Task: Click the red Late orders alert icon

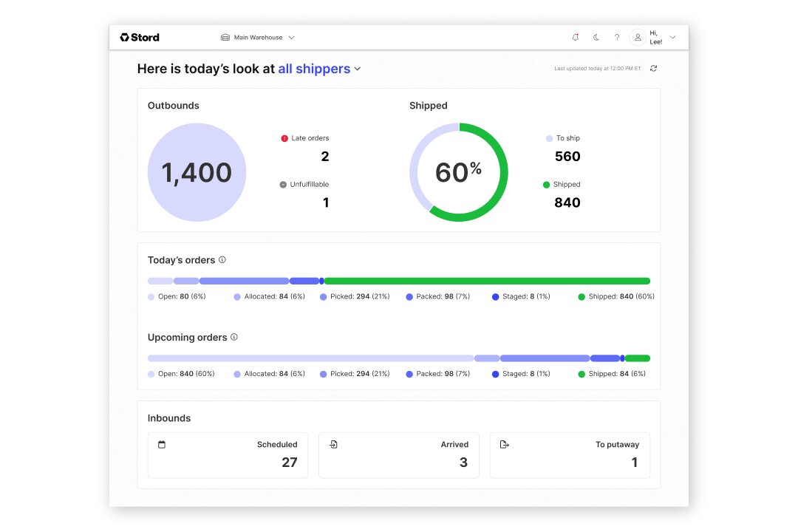Action: tap(284, 138)
